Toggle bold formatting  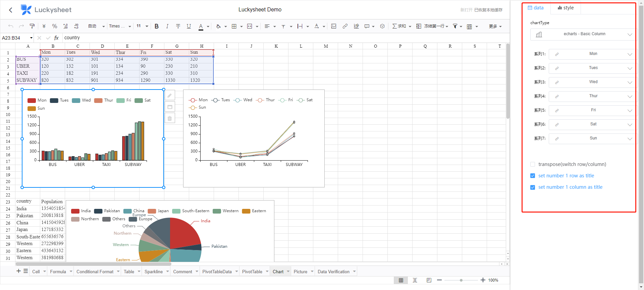tap(156, 26)
